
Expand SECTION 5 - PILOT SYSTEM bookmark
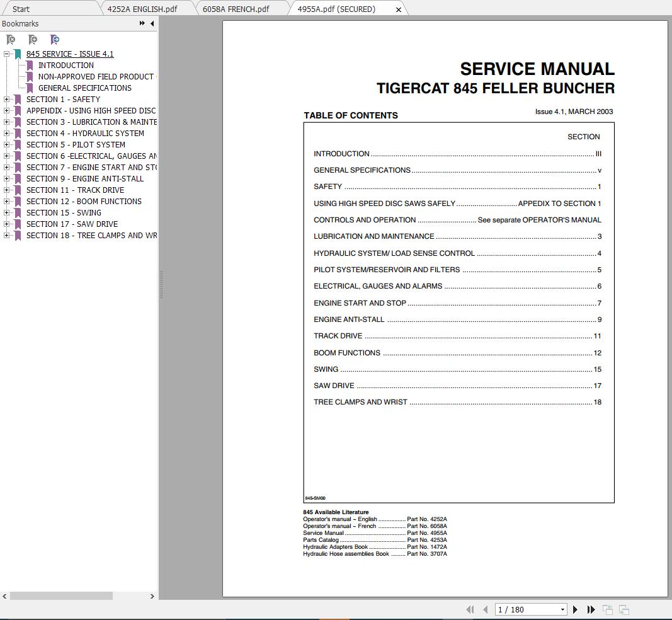6,145
